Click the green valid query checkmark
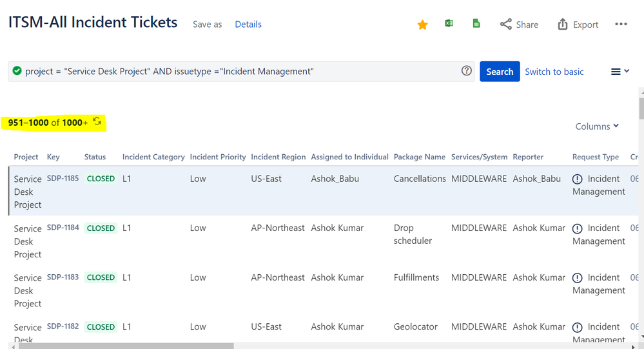 [x=17, y=71]
